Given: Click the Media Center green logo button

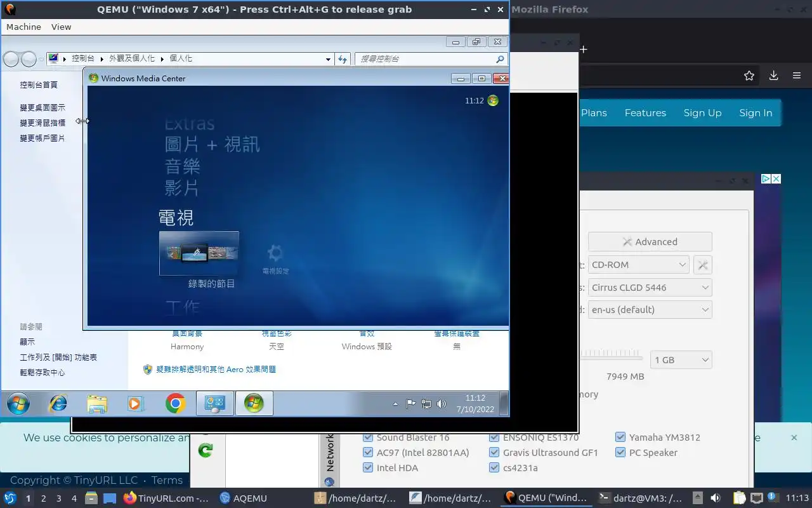Looking at the screenshot, I should [x=493, y=100].
